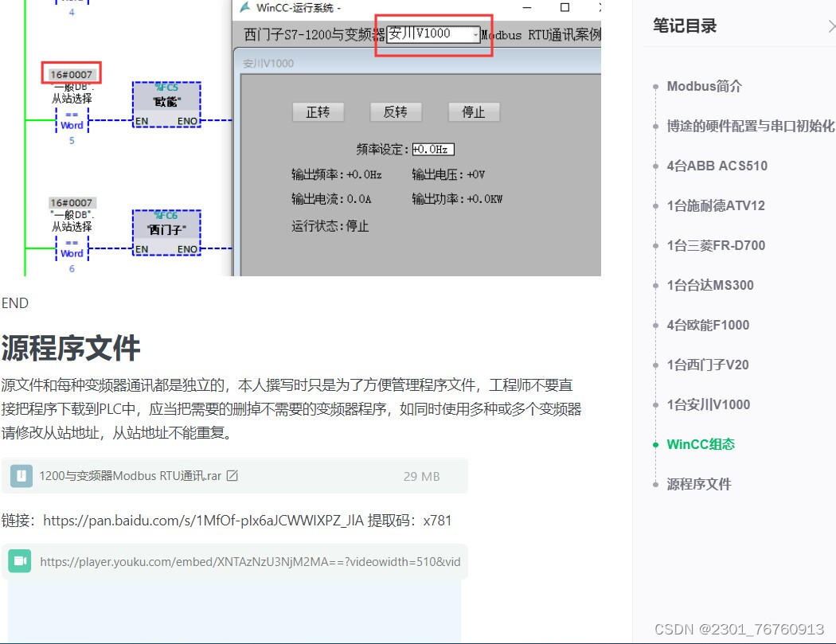Click the 频率设定 input field
This screenshot has height=644, width=836.
point(433,150)
